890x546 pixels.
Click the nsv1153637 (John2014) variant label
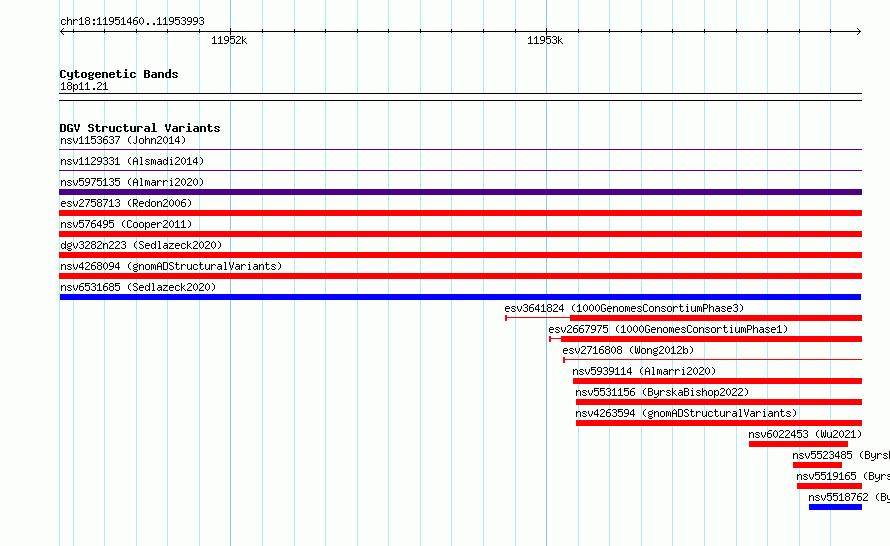123,140
